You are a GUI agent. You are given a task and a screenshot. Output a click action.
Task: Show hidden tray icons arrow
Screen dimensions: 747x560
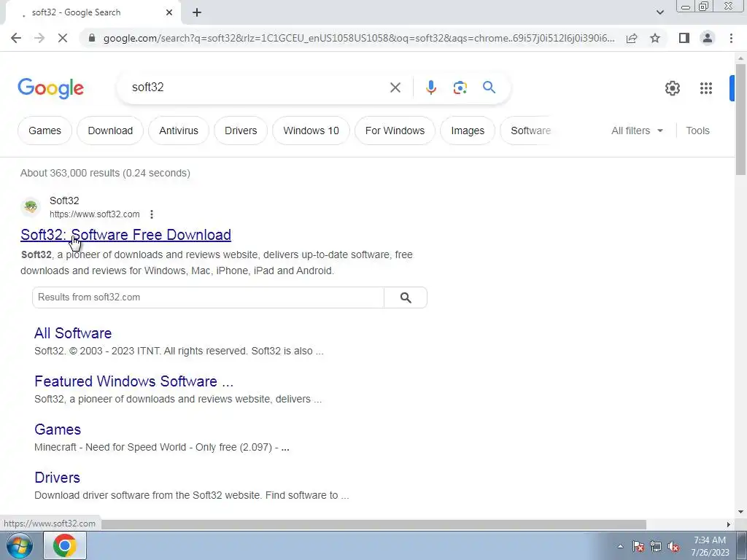click(x=620, y=546)
